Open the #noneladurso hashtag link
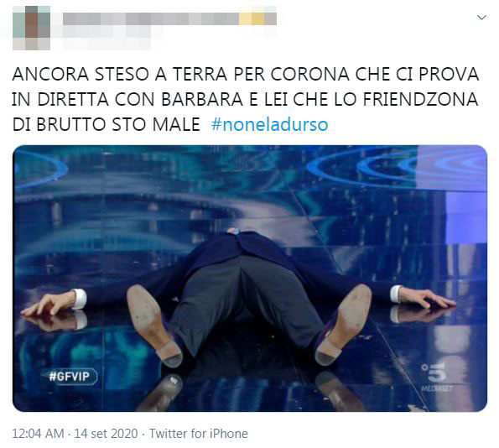The width and height of the screenshot is (499, 448). 269,124
